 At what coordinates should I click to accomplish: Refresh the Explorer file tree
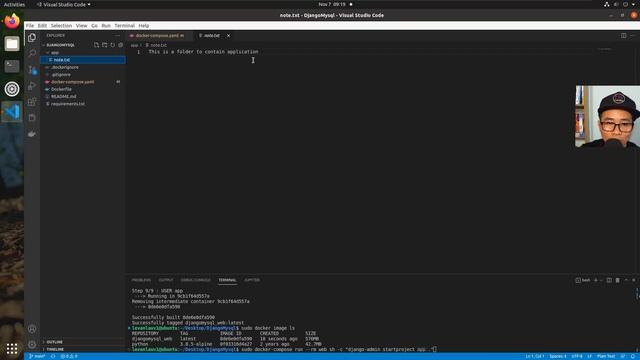click(x=113, y=45)
